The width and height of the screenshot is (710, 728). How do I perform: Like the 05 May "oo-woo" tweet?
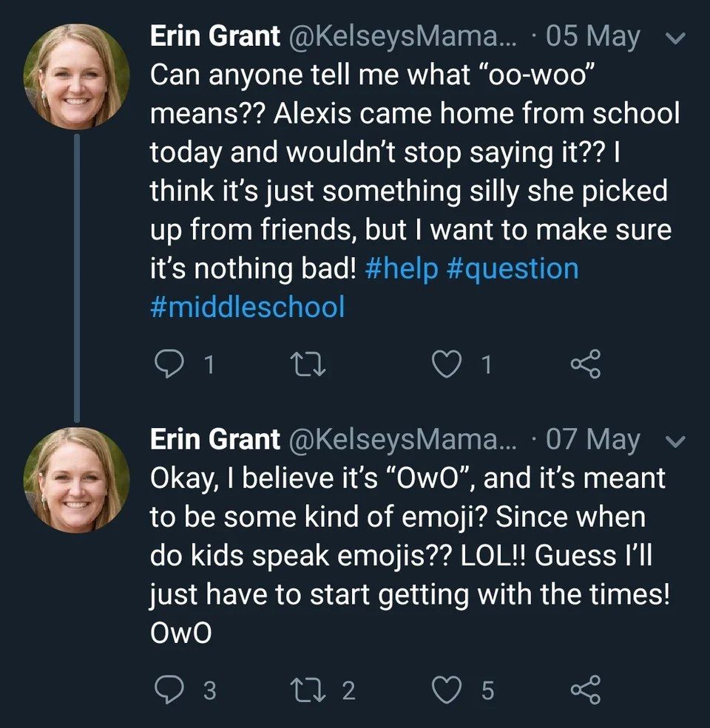447,365
